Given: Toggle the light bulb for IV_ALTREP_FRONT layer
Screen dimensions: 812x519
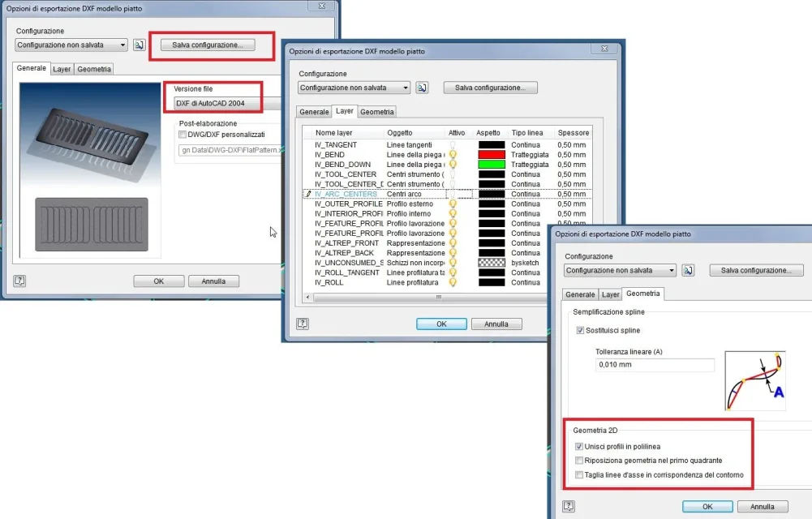Looking at the screenshot, I should 453,243.
